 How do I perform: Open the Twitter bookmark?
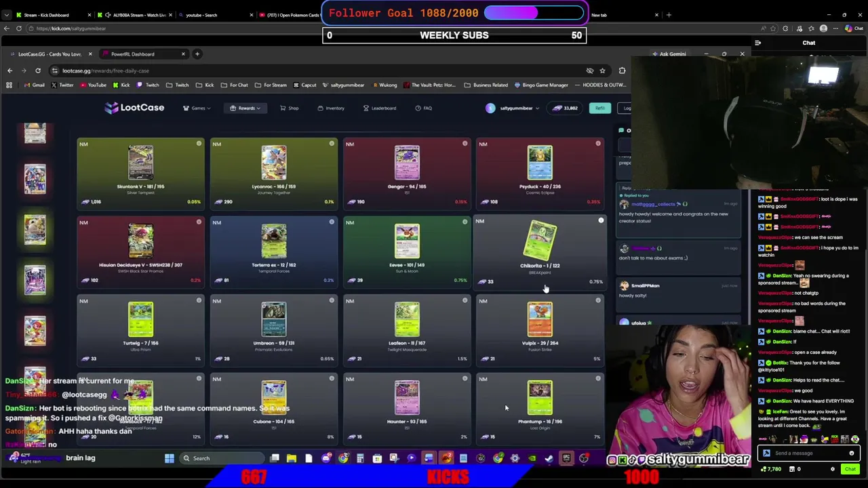tap(62, 85)
